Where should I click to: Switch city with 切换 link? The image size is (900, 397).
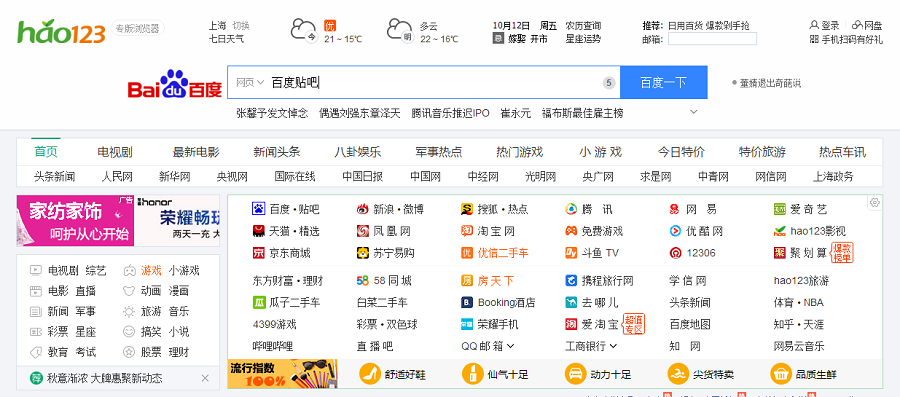[x=241, y=26]
